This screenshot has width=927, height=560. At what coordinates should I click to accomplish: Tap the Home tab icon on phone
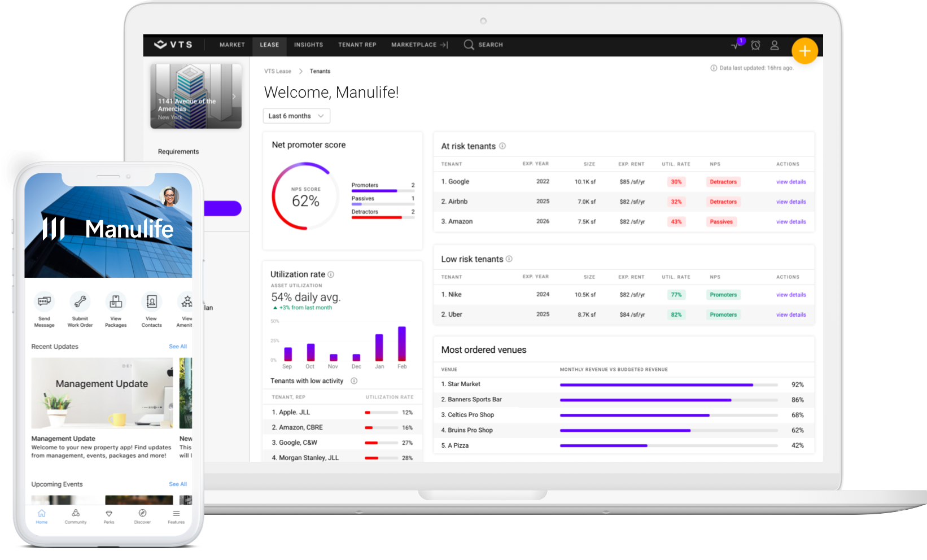click(42, 513)
